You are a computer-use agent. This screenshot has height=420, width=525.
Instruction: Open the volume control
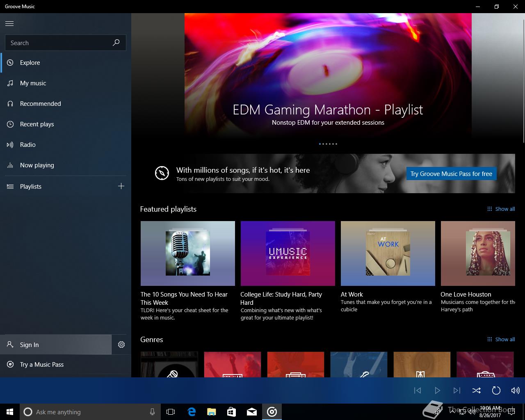516,390
